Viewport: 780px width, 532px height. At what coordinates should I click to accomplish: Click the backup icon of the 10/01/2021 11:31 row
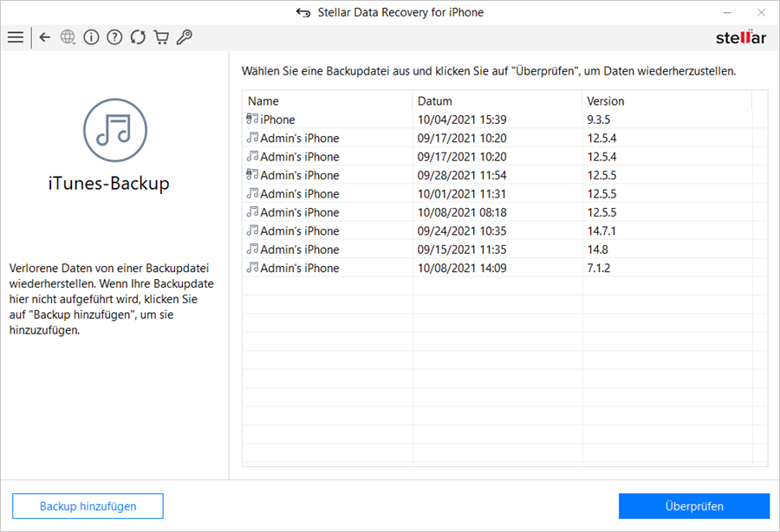tap(252, 193)
